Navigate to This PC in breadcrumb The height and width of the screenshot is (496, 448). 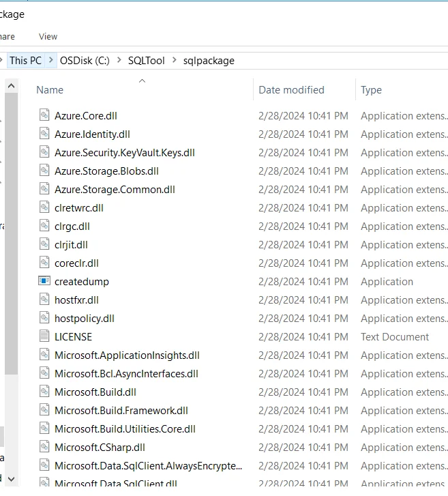click(25, 61)
